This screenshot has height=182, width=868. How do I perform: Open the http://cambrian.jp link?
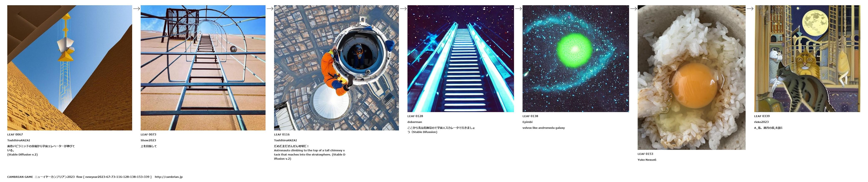(x=169, y=177)
